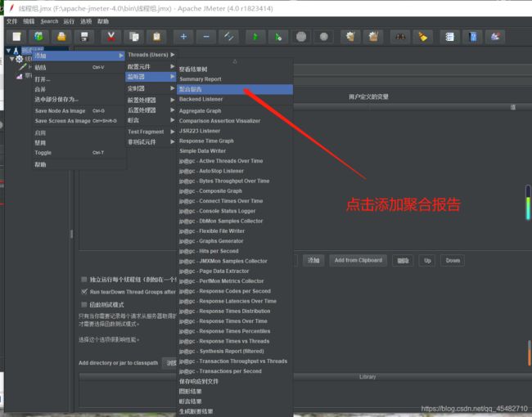Click the New test plan toolbar icon
532x417 pixels.
tap(16, 37)
